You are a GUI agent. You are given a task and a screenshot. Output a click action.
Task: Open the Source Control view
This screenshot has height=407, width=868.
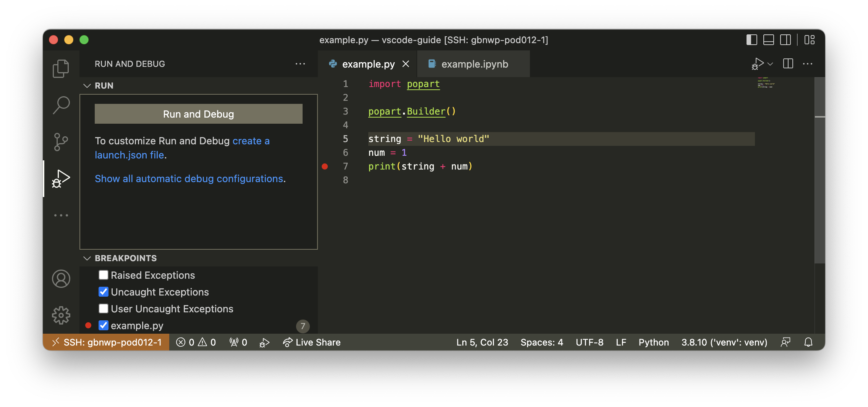pyautogui.click(x=61, y=141)
